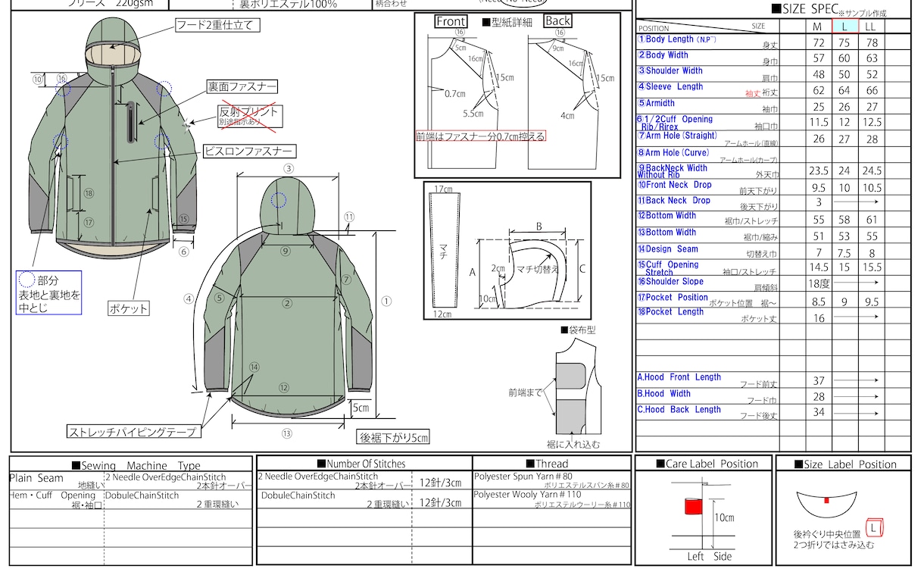Screen dimensions: 924x572
Task: Click the C.Hood Back Length row label
Action: (679, 410)
